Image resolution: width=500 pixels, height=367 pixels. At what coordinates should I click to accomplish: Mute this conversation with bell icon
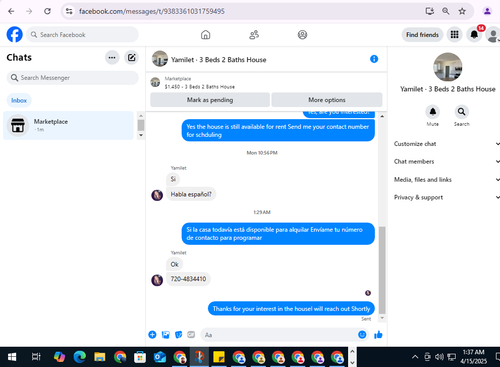433,112
